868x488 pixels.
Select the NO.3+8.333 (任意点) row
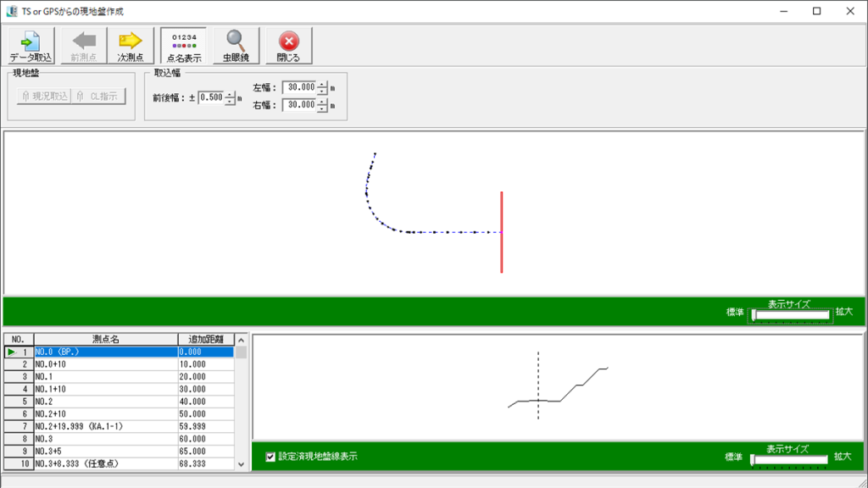[x=106, y=463]
